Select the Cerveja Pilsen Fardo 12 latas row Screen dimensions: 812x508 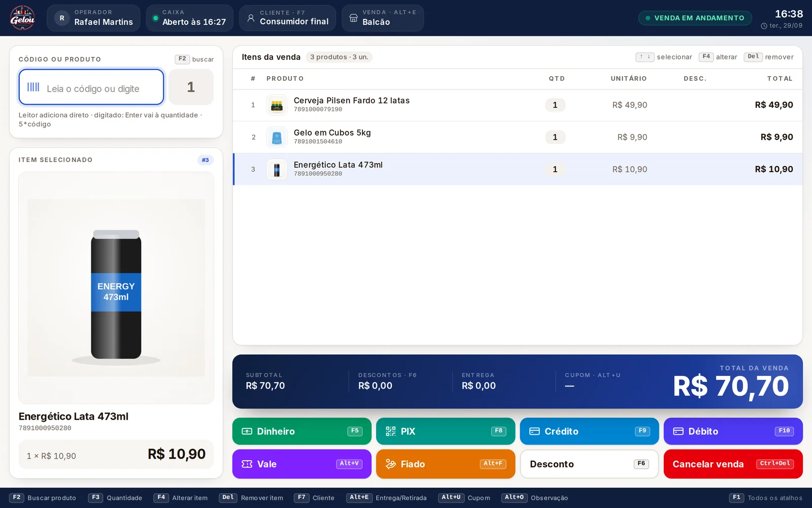(x=518, y=105)
